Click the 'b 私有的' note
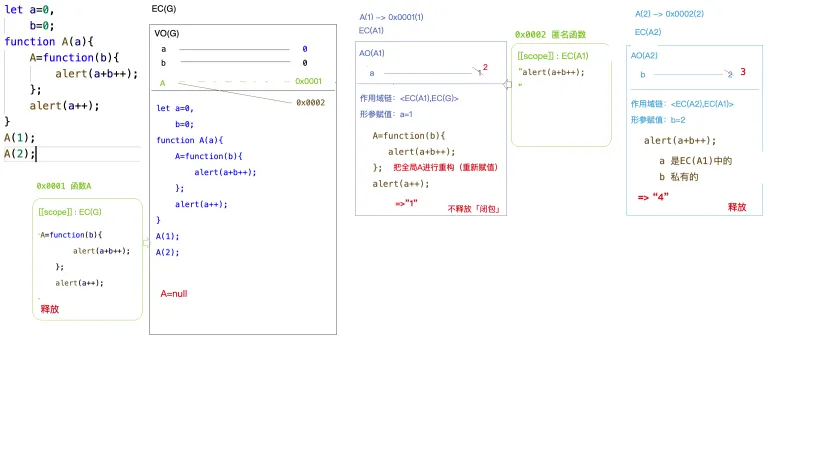The width and height of the screenshot is (819, 455). (678, 177)
